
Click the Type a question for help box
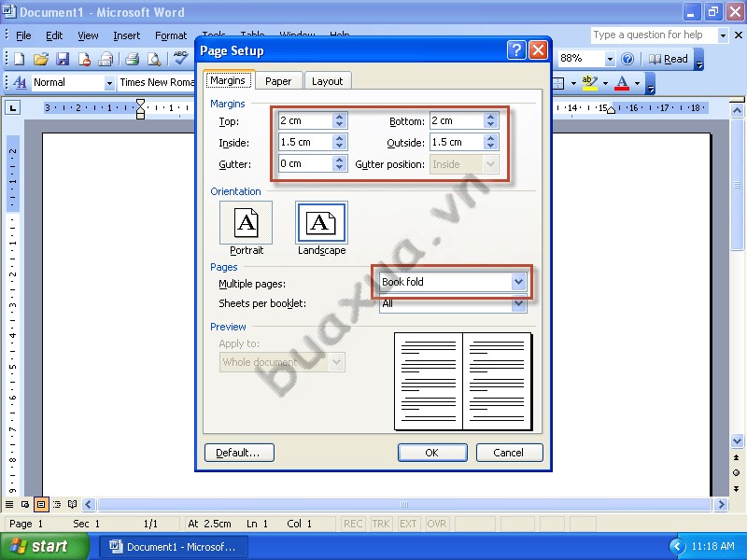[x=655, y=35]
